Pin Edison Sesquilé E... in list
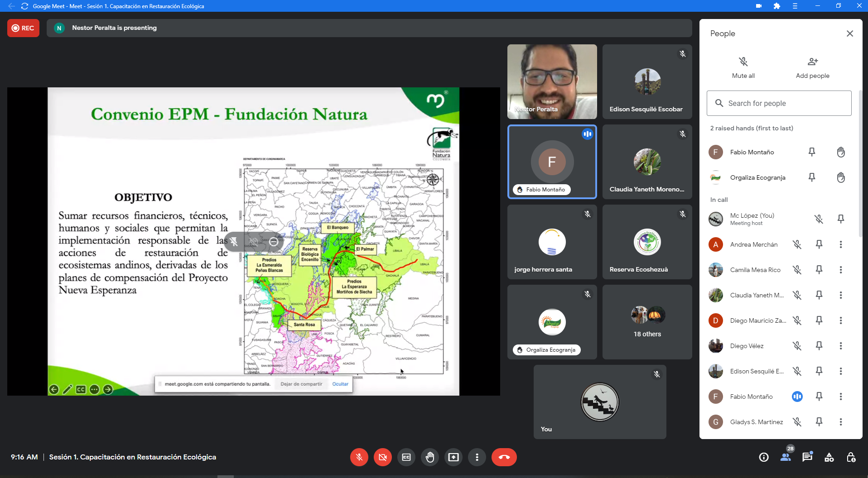 [x=819, y=371]
